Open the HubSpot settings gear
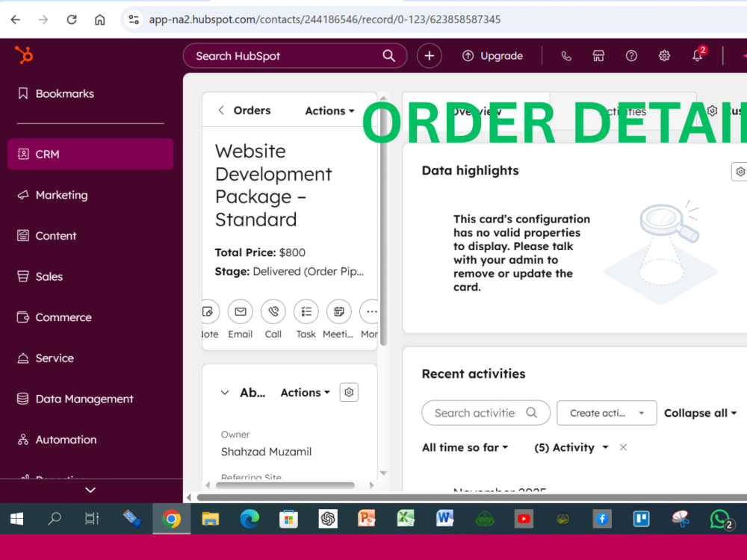 [664, 56]
